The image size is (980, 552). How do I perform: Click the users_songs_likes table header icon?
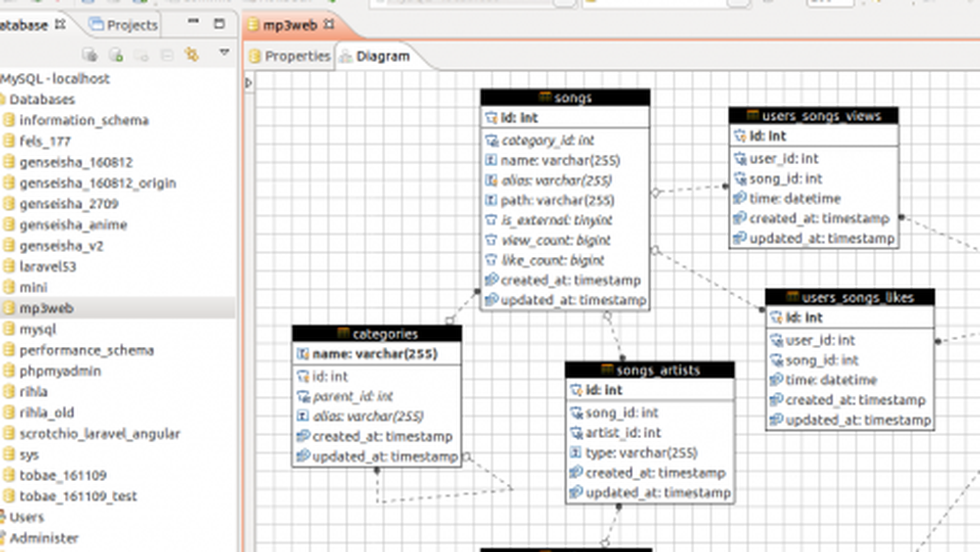tap(792, 297)
